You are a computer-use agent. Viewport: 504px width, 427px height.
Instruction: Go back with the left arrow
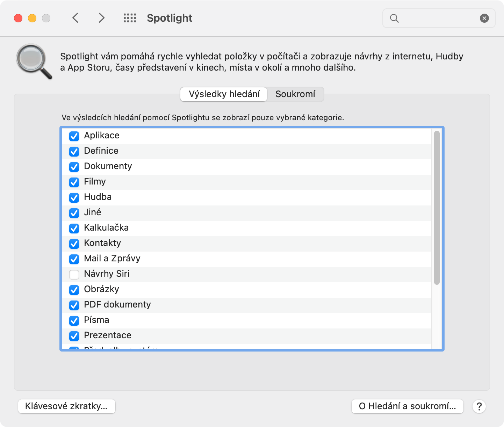[75, 18]
